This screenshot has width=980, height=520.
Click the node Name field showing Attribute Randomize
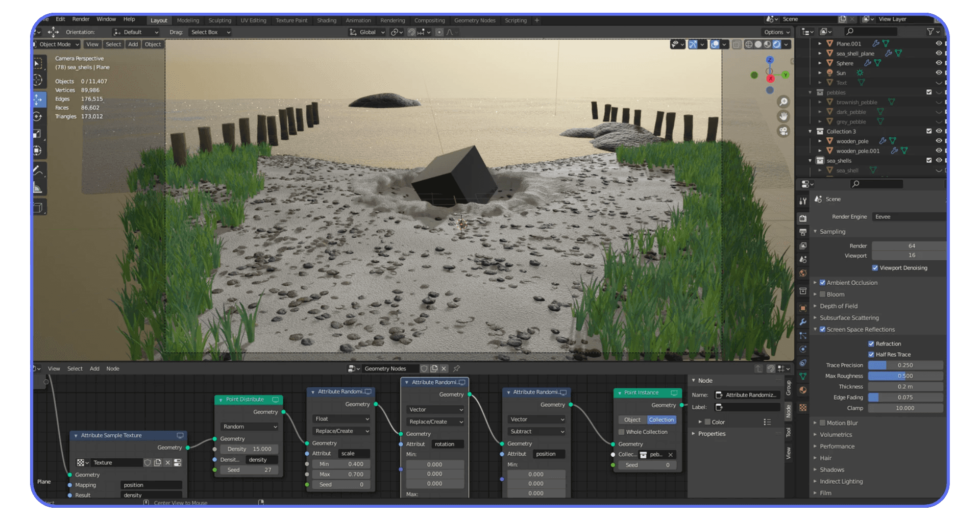747,394
